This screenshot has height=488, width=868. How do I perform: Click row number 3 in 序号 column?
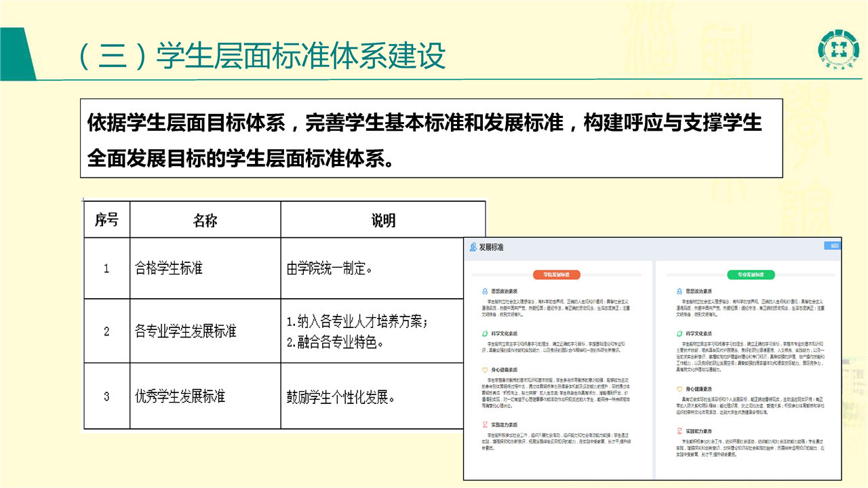point(106,396)
